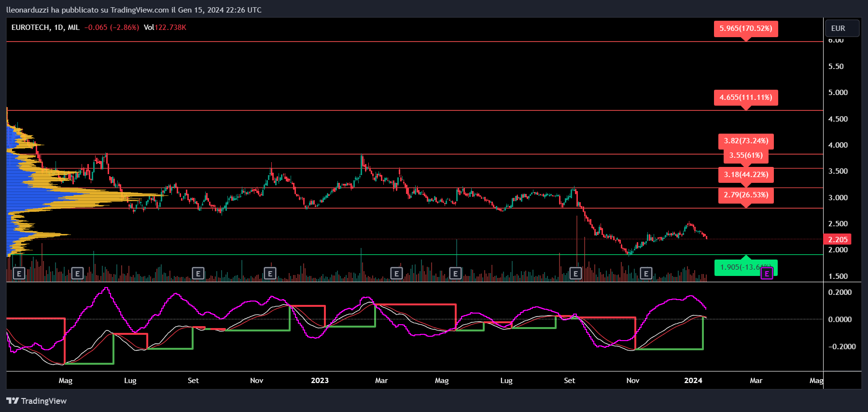Click the first Nov label on time axis

click(x=257, y=381)
